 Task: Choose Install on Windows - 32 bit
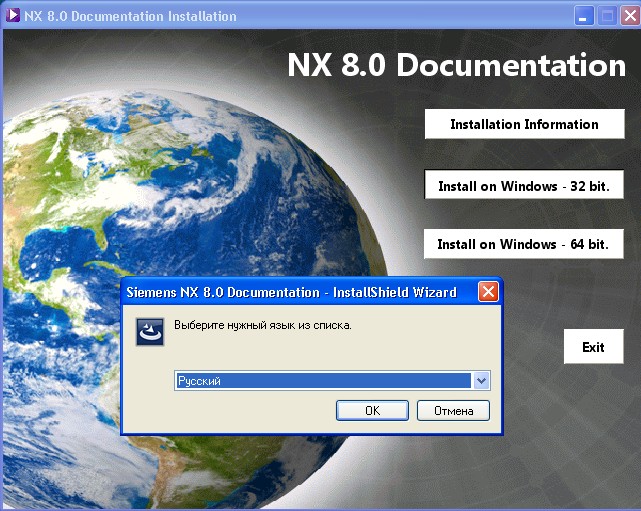pyautogui.click(x=524, y=186)
